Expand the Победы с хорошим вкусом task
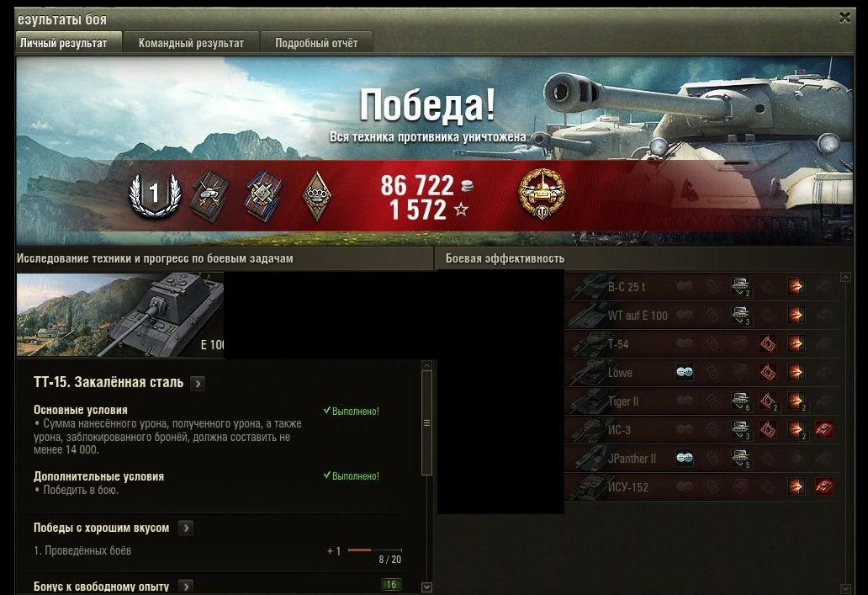The height and width of the screenshot is (595, 868). (x=186, y=528)
